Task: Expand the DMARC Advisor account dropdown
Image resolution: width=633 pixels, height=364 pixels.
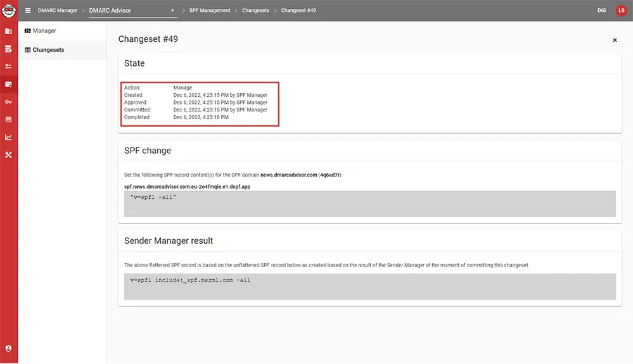Action: pos(173,11)
